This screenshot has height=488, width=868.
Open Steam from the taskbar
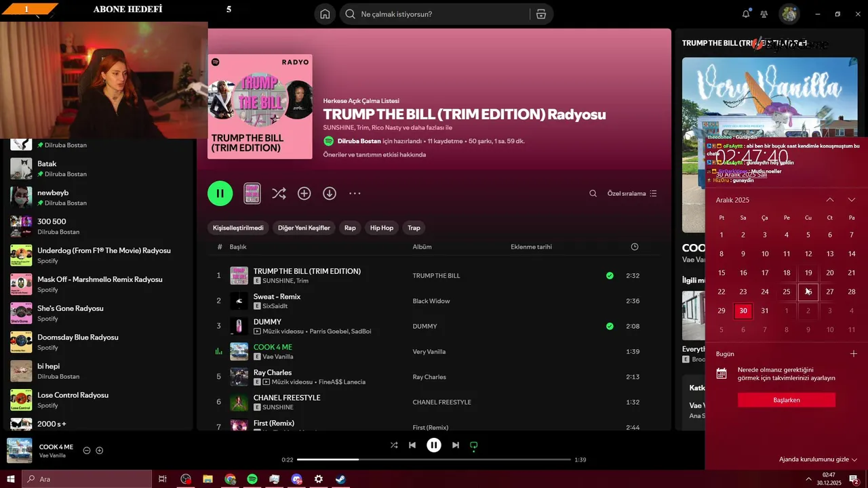pyautogui.click(x=340, y=479)
